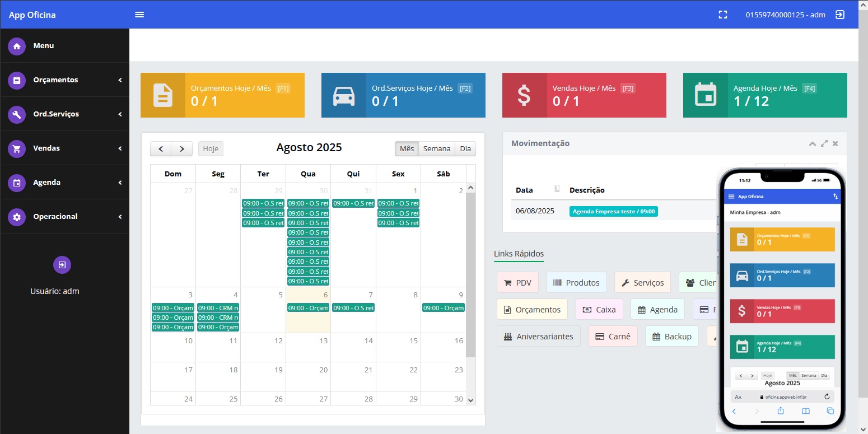Image resolution: width=868 pixels, height=434 pixels.
Task: Switch to the Dia calendar view
Action: pyautogui.click(x=465, y=148)
